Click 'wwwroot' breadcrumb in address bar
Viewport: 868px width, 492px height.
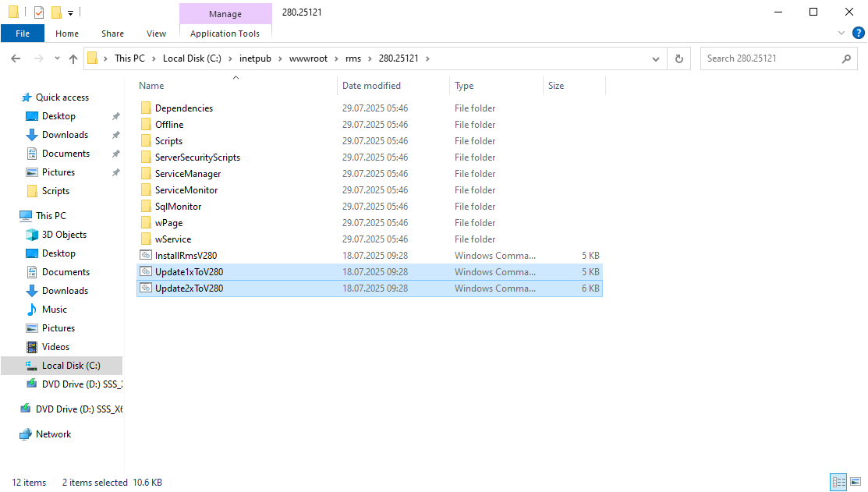[x=308, y=58]
